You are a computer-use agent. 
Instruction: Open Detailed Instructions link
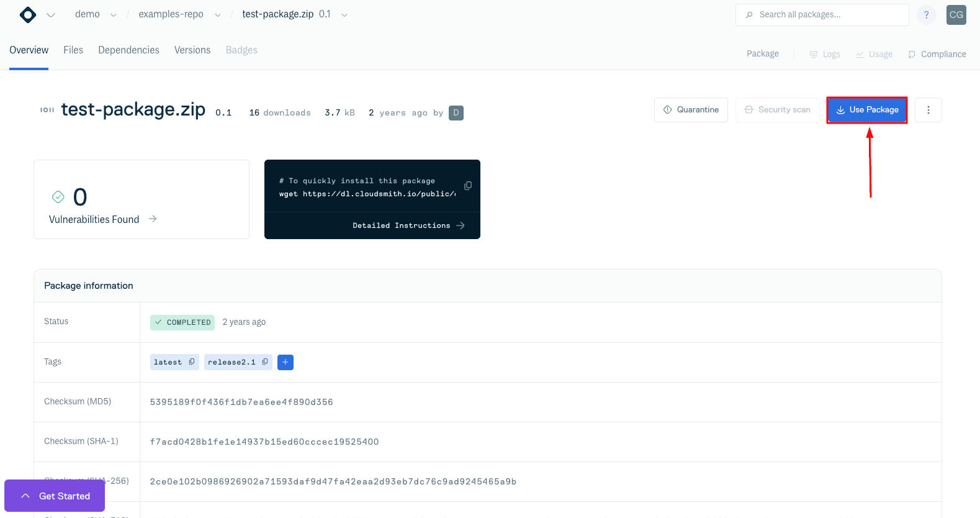(x=408, y=225)
